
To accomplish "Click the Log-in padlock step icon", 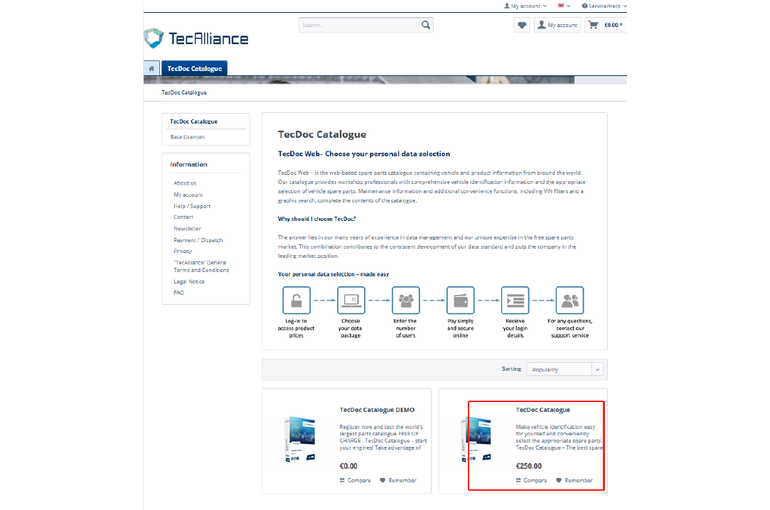I will coord(296,300).
